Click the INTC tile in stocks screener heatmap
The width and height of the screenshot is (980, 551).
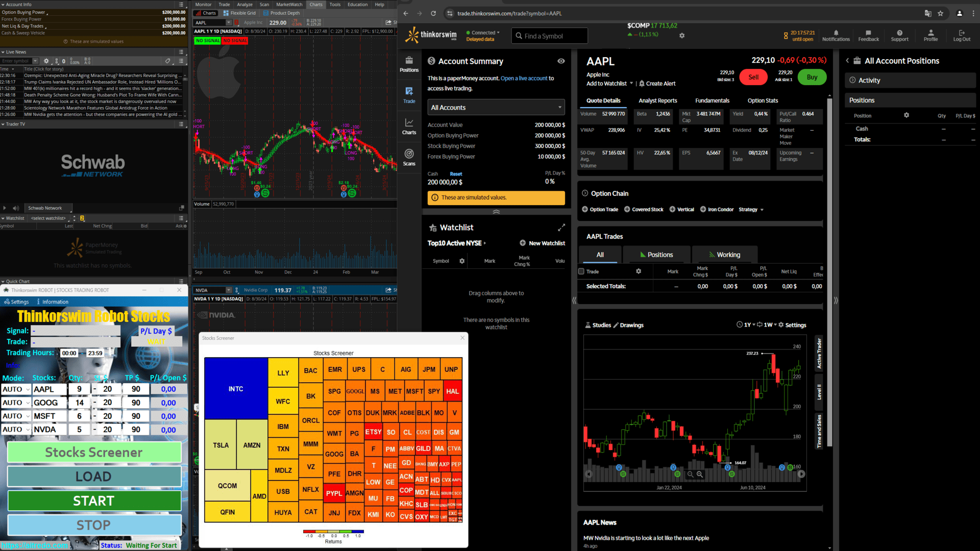pyautogui.click(x=236, y=388)
